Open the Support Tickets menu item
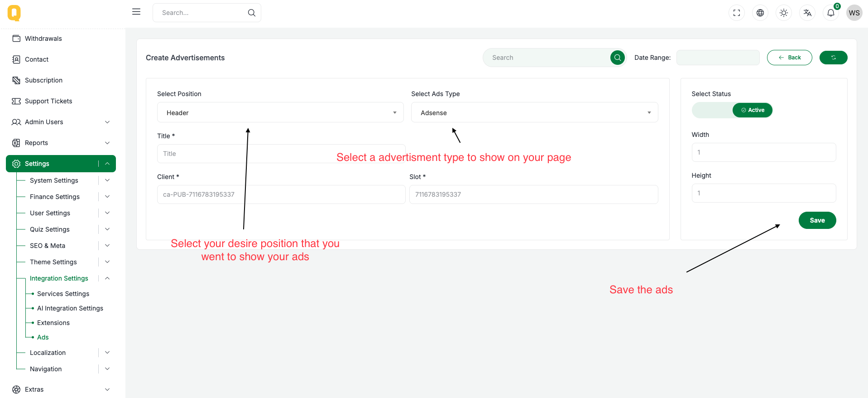The width and height of the screenshot is (868, 398). point(48,101)
